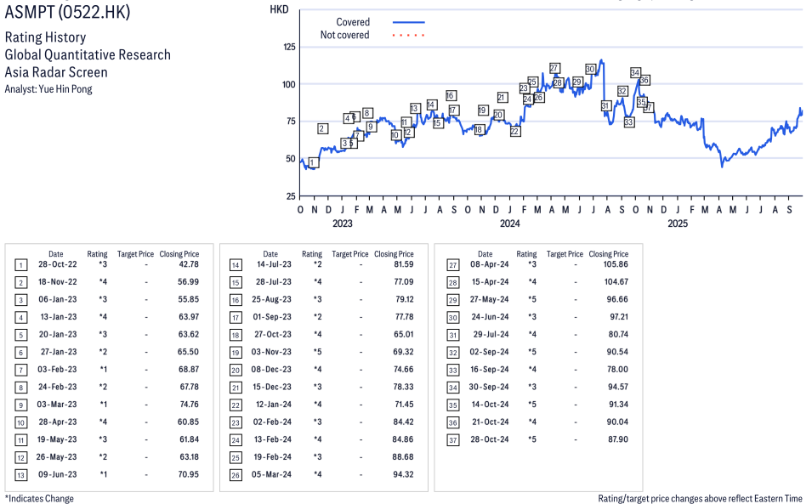Click the red dotted Not covered legend line
Viewport: 812px width, 504px height.
(408, 35)
